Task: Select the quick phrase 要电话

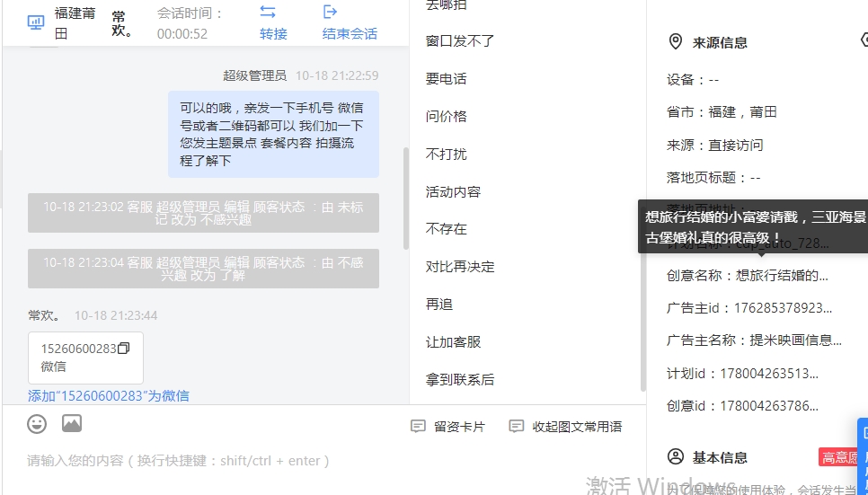Action: 447,79
